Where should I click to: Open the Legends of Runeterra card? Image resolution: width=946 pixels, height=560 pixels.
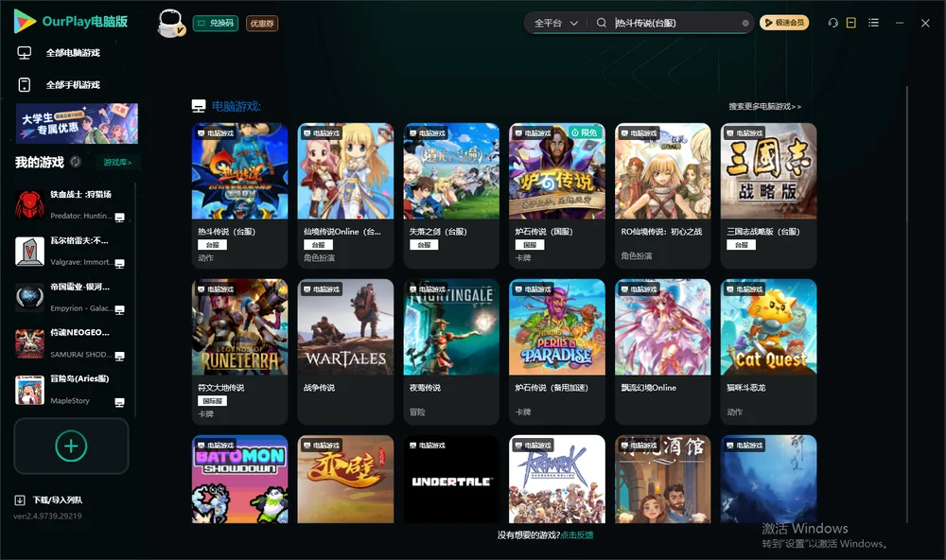[x=240, y=352]
